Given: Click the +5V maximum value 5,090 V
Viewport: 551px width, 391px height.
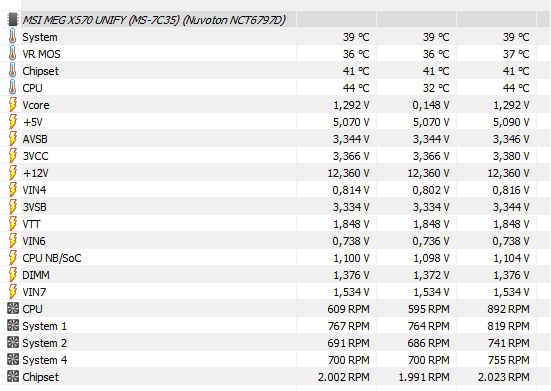Looking at the screenshot, I should point(511,122).
